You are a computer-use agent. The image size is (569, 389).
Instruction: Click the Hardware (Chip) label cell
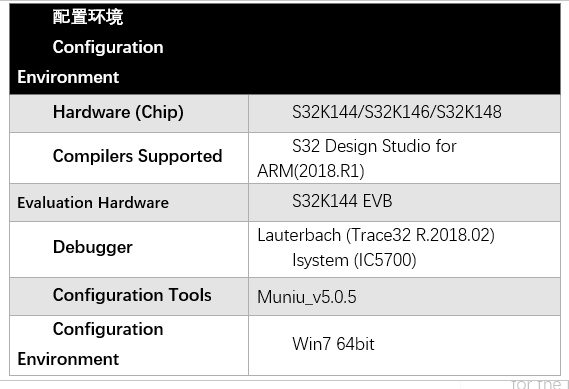tap(129, 114)
